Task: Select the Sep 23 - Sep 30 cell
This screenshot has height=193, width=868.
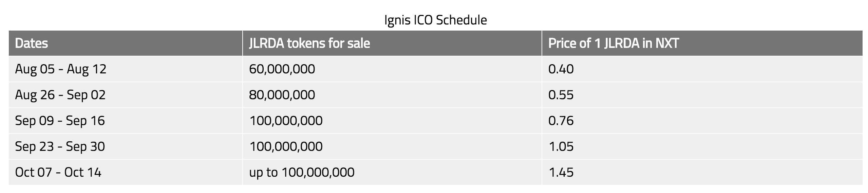Action: (60, 146)
